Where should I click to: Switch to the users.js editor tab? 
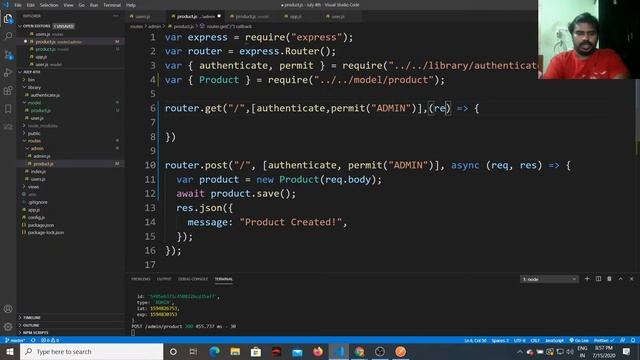(x=144, y=16)
